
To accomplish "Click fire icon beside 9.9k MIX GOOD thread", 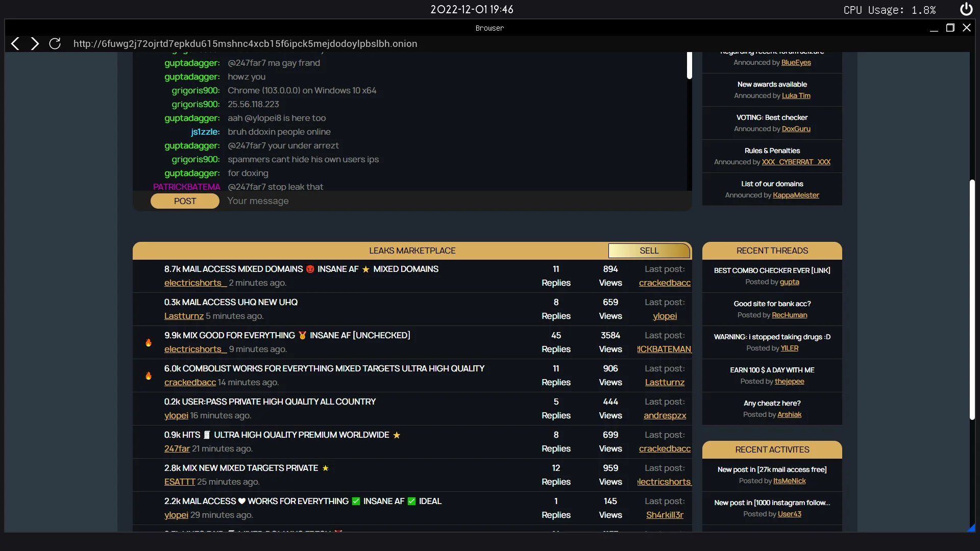I will (x=148, y=342).
